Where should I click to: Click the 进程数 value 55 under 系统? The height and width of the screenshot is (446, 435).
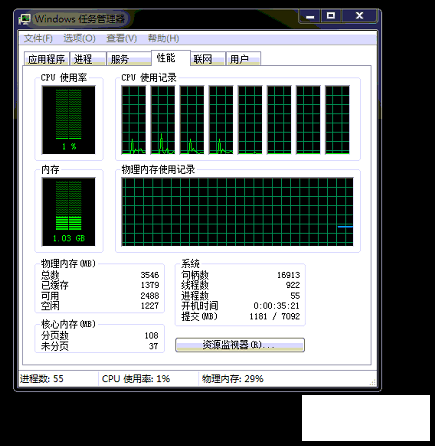[x=295, y=296]
